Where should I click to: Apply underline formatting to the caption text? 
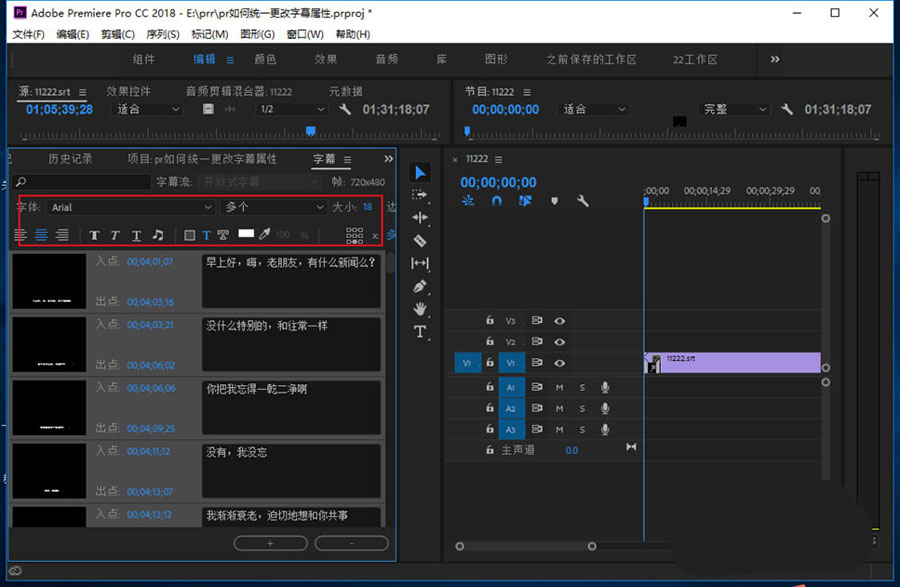pyautogui.click(x=135, y=234)
